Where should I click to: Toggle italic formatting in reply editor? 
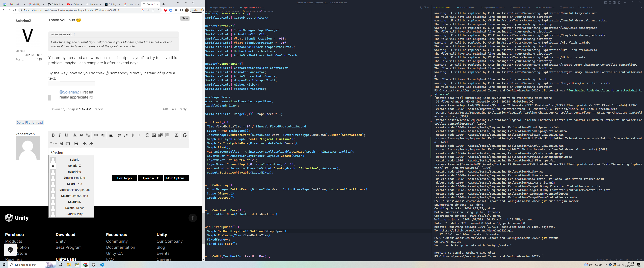(x=60, y=135)
